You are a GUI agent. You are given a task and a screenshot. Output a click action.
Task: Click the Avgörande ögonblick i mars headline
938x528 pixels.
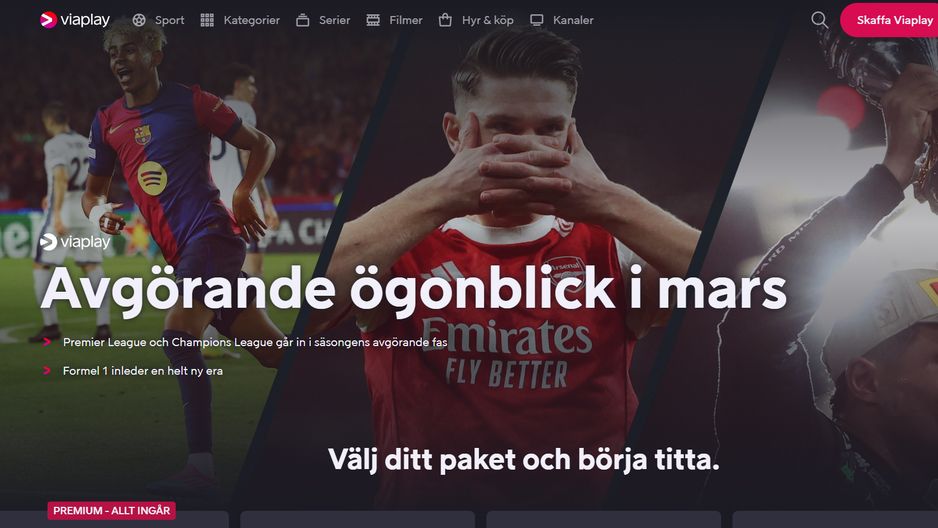pos(413,291)
